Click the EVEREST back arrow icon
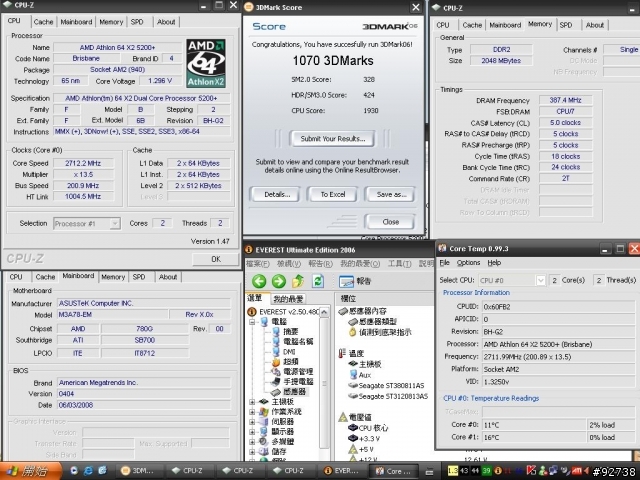This screenshot has width=640, height=480. [259, 281]
